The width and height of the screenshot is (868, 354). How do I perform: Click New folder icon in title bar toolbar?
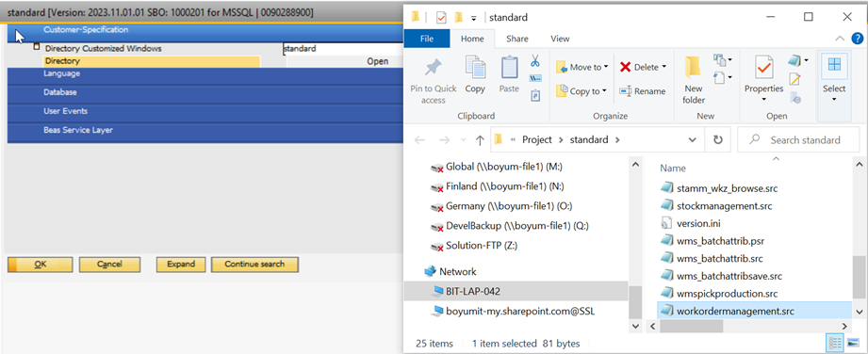458,17
